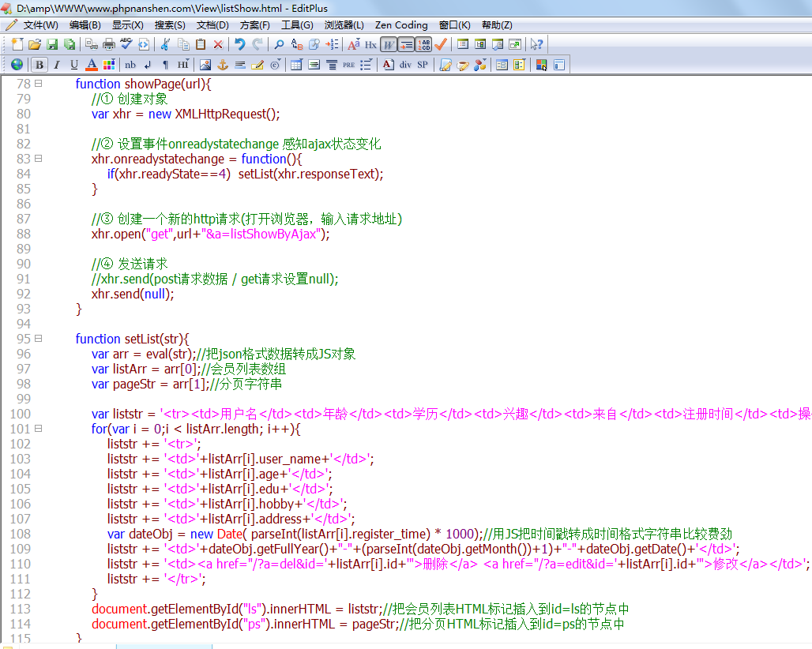Click the orange checkmark icon

click(442, 44)
